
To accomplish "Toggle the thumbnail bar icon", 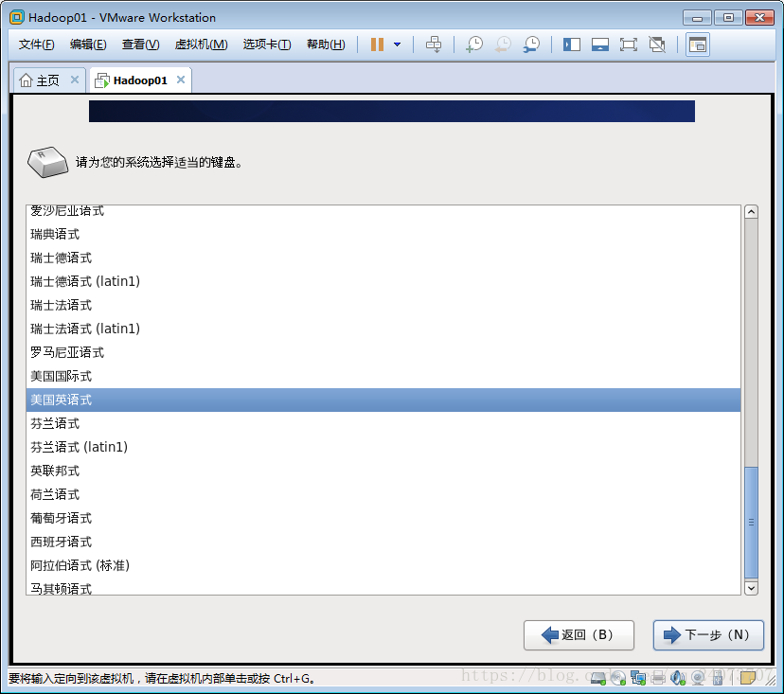I will 600,44.
